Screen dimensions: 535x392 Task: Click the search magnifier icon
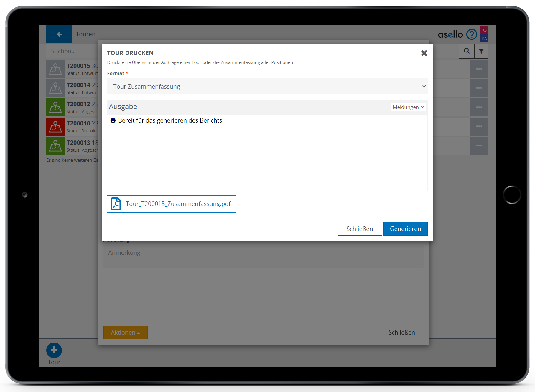pyautogui.click(x=467, y=51)
